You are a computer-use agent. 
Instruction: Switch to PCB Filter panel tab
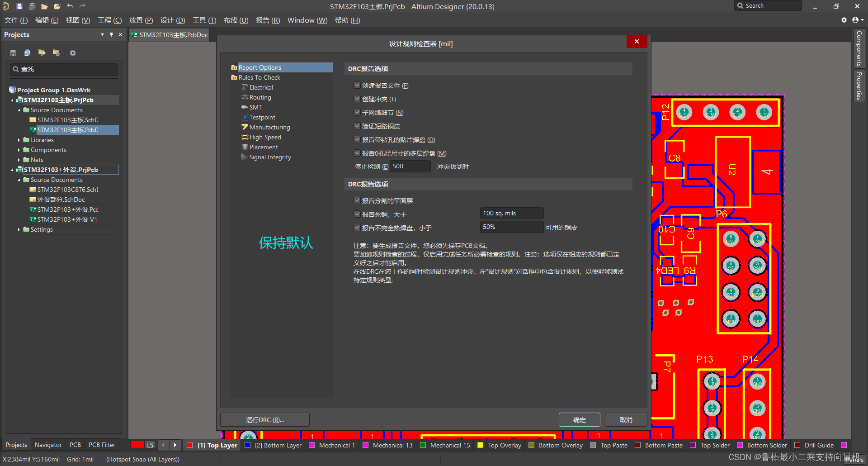click(102, 445)
